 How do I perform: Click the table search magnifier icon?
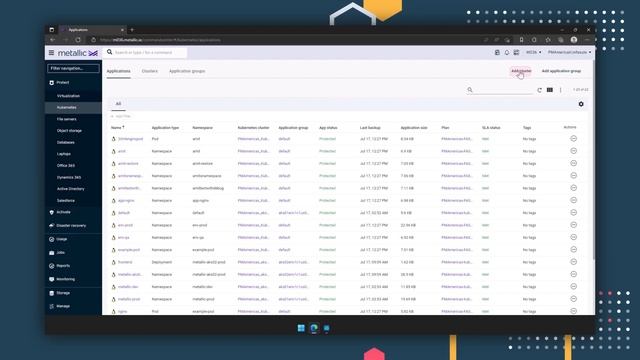click(x=470, y=90)
